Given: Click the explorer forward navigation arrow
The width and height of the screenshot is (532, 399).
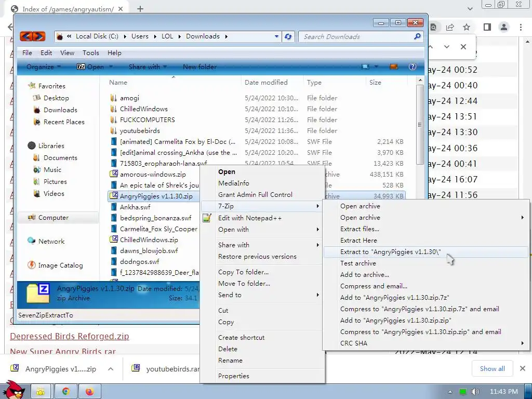Looking at the screenshot, I should (38, 36).
